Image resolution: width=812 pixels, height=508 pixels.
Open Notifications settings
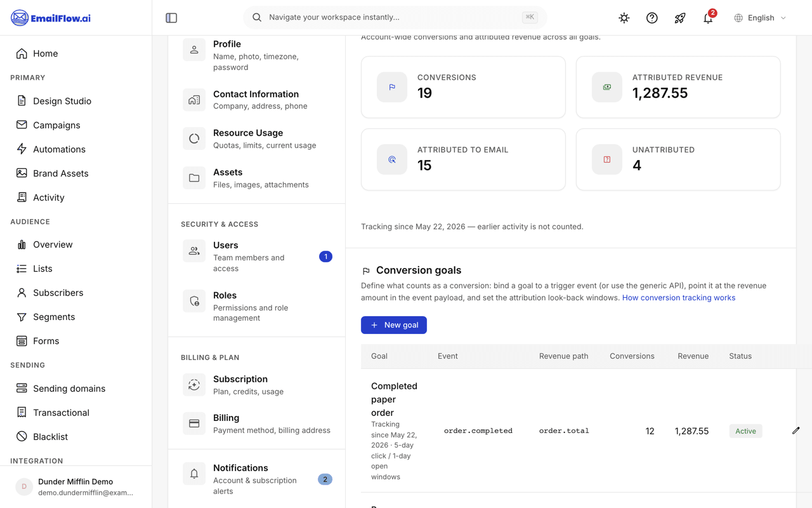tap(257, 479)
